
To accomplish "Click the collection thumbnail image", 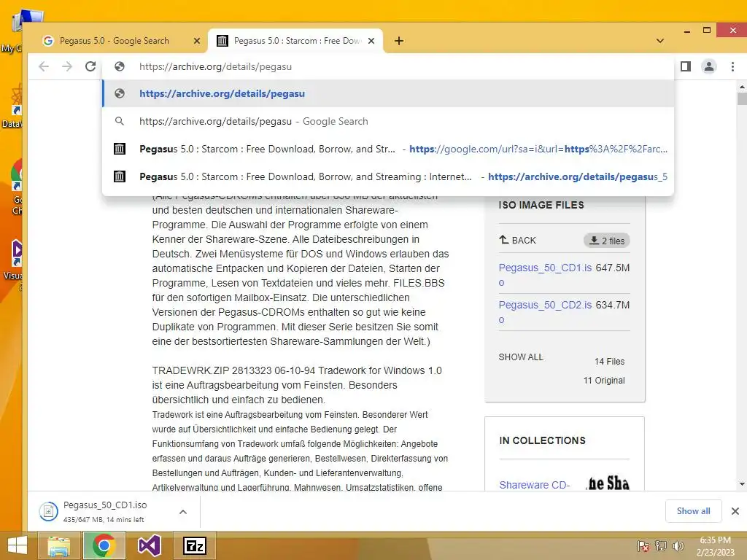I will click(x=608, y=483).
